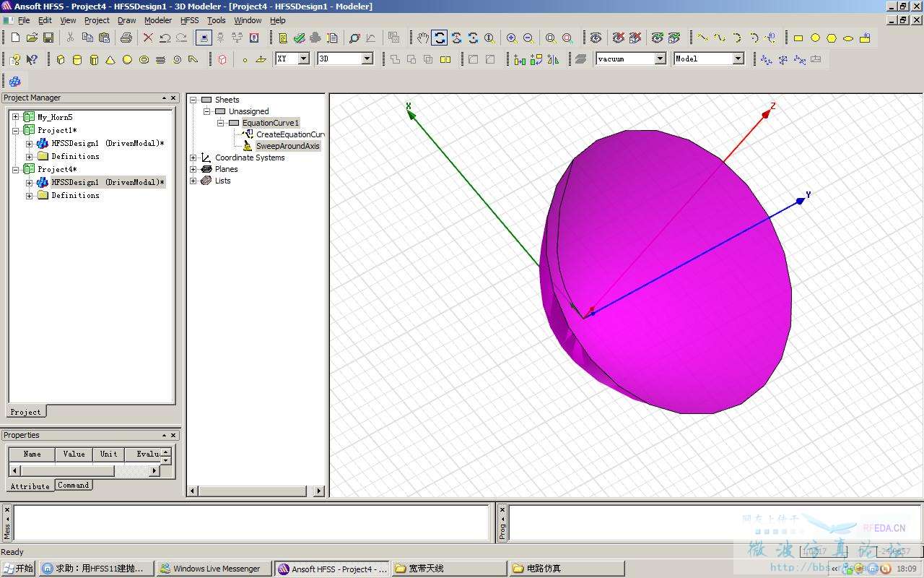Click the Windows Start button
Viewport: 924px width, 578px height.
click(x=18, y=569)
